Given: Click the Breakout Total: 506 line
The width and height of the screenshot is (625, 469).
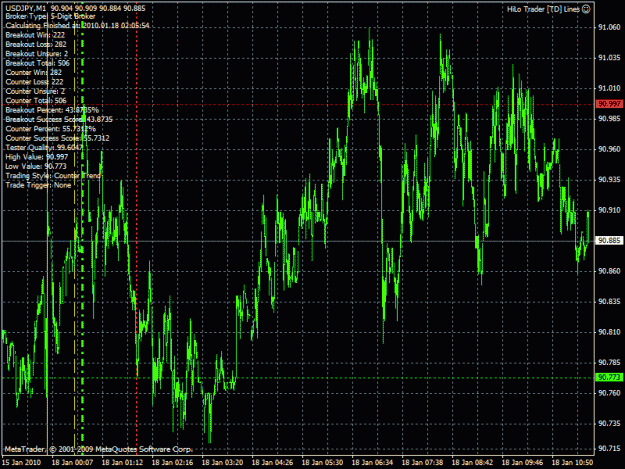Looking at the screenshot, I should point(37,63).
